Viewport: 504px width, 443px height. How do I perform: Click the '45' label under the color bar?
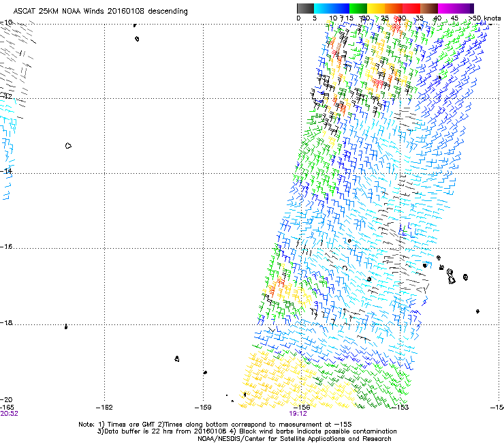tap(454, 18)
